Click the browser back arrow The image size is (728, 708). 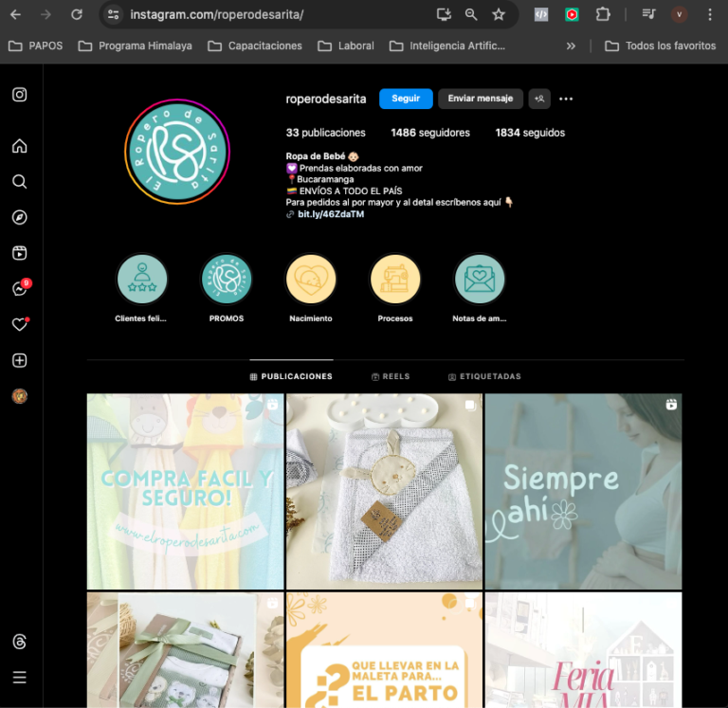(15, 15)
